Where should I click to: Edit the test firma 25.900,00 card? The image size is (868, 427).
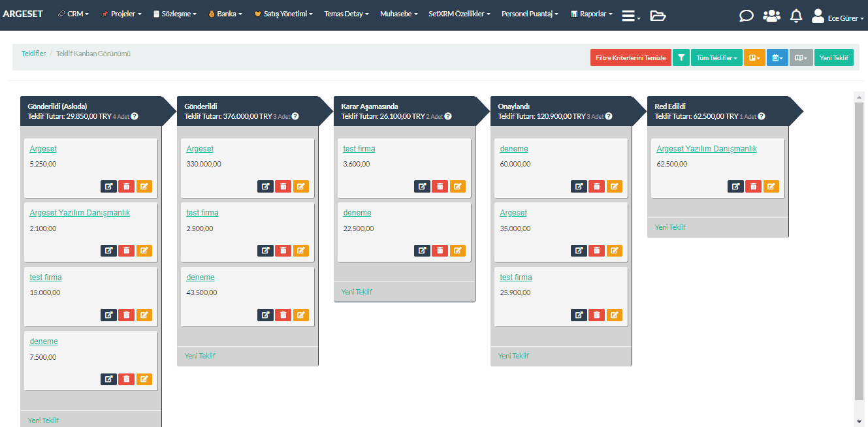(615, 315)
